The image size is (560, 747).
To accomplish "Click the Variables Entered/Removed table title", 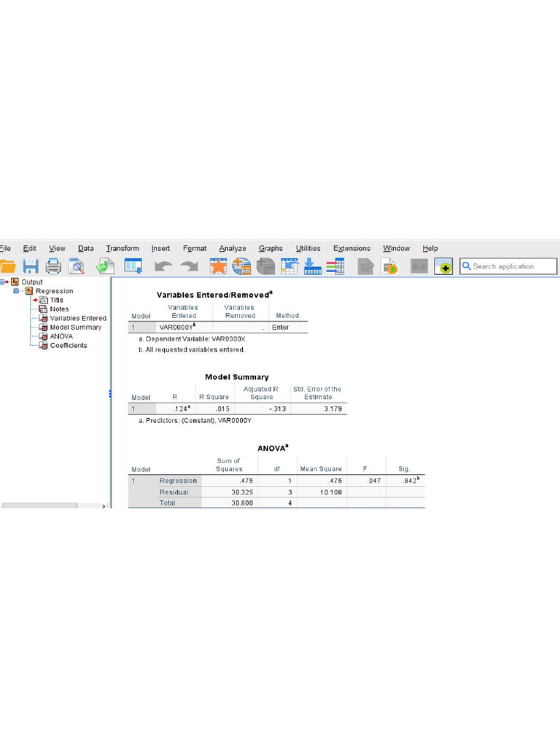I will point(214,295).
